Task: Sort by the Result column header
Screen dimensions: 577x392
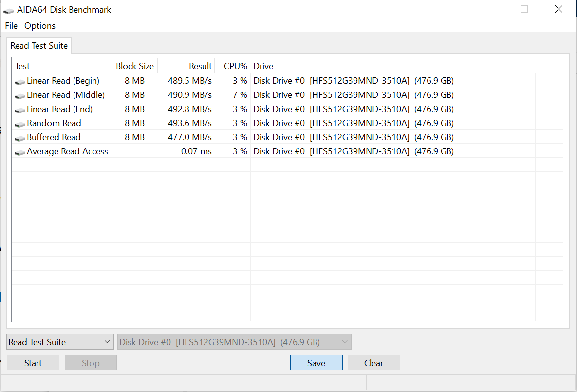Action: (x=186, y=66)
